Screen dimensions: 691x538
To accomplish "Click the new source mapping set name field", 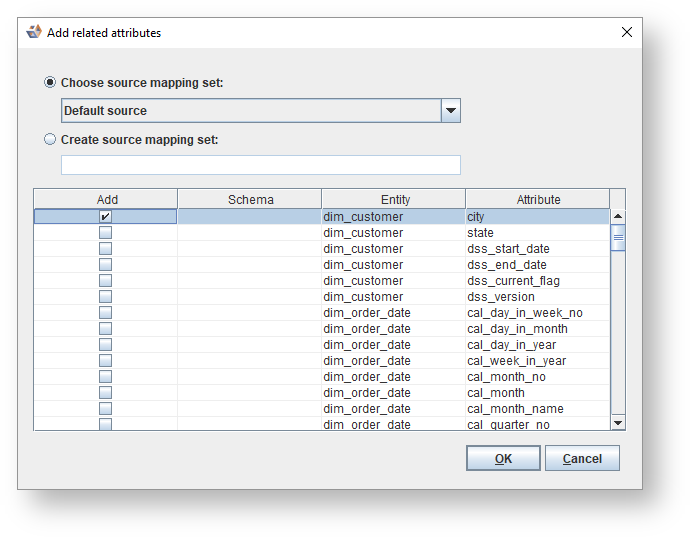I will click(x=261, y=165).
